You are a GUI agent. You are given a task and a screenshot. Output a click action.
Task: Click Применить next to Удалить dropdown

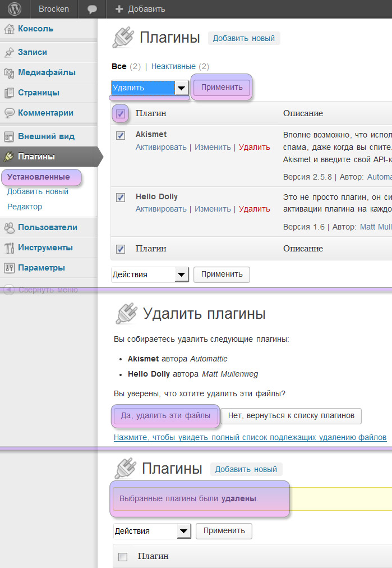click(x=222, y=88)
